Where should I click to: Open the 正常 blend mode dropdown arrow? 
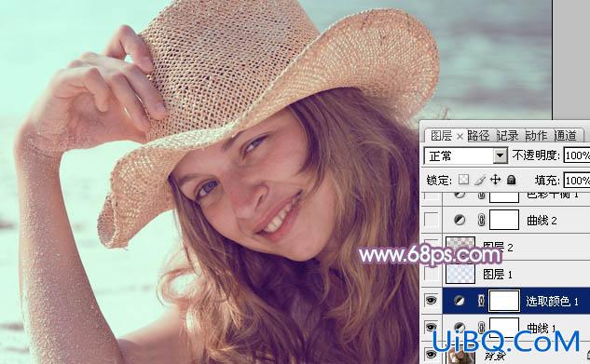coord(501,155)
